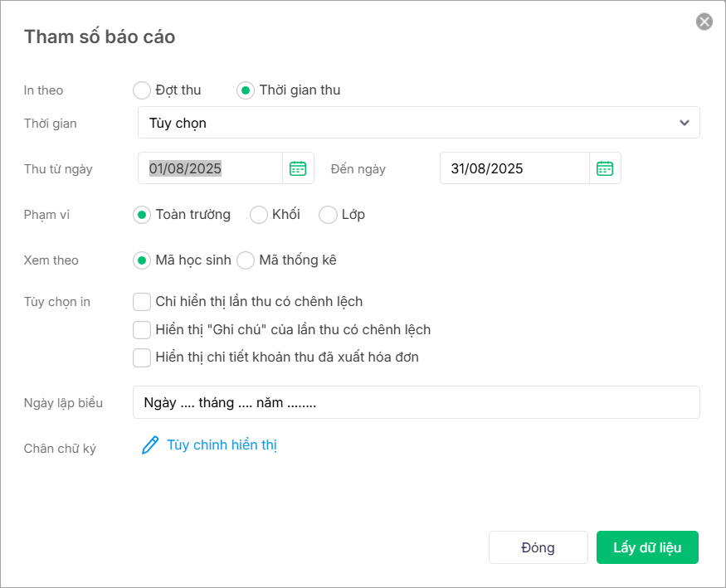Edit the Ngày lập biểu text field
Viewport: 726px width, 588px height.
click(416, 402)
